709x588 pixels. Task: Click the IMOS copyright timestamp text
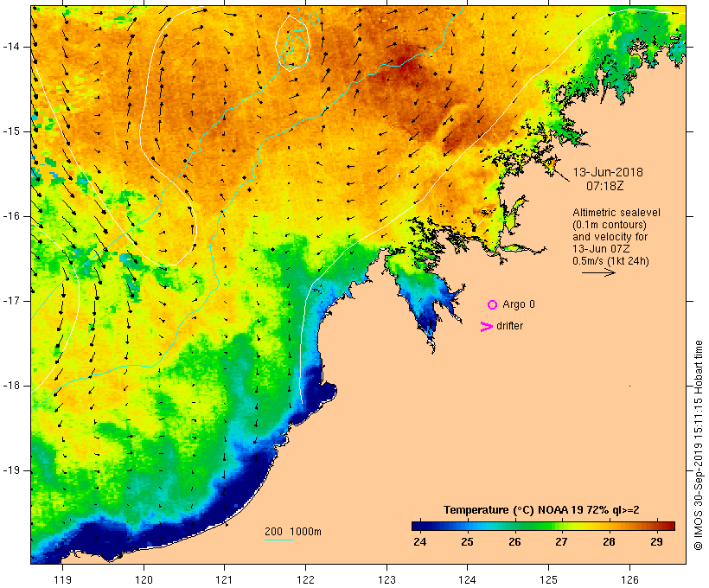pos(698,445)
